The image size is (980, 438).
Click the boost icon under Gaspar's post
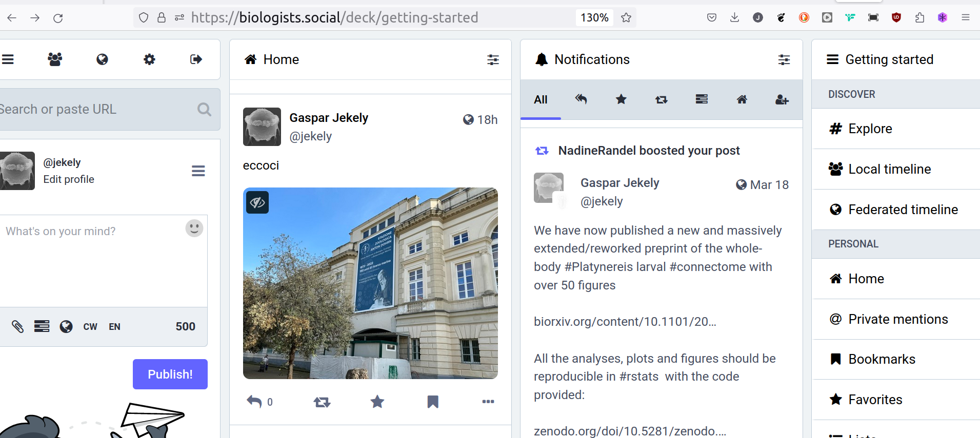pos(322,402)
